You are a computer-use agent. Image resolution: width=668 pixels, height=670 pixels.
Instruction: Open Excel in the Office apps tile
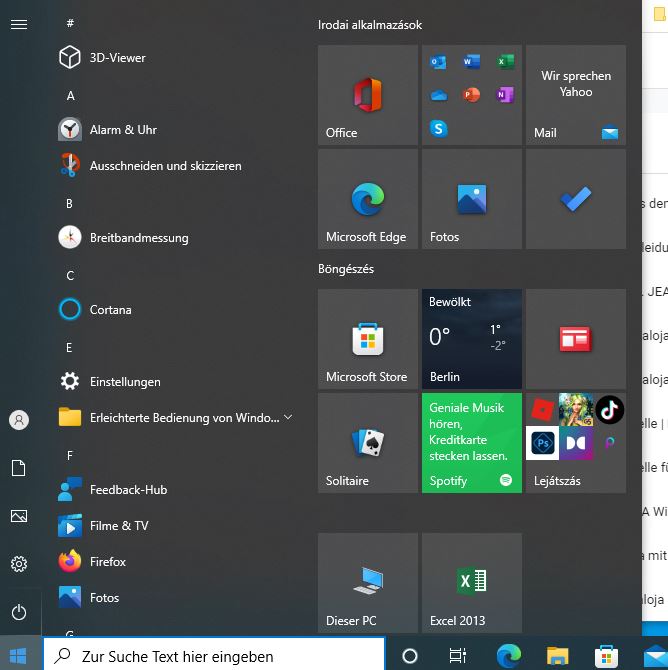coord(505,62)
